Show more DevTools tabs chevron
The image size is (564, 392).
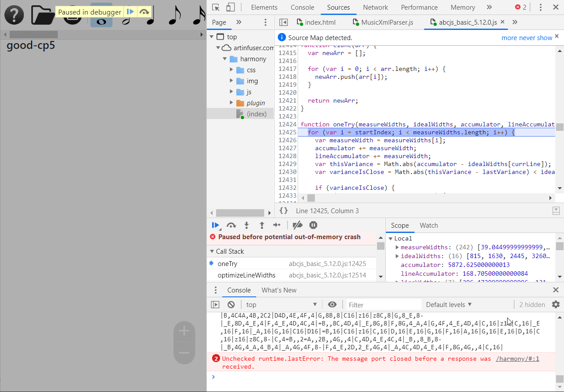click(489, 7)
